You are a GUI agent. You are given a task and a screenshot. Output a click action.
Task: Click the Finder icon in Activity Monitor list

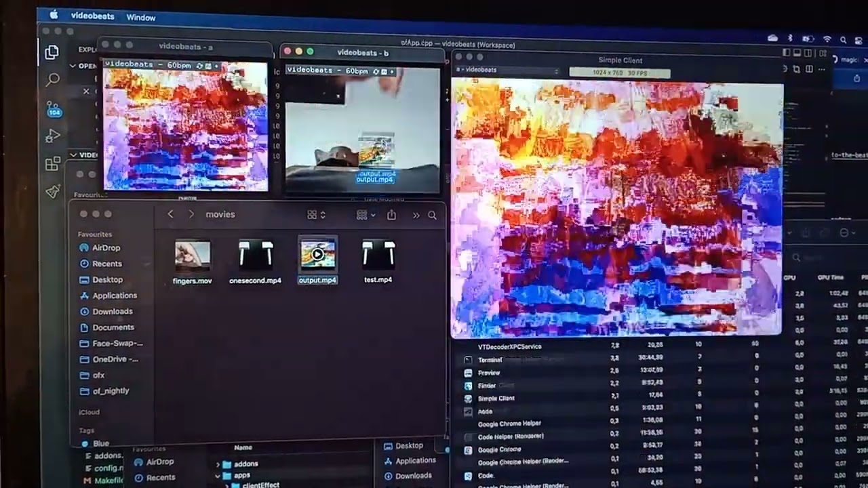(468, 386)
